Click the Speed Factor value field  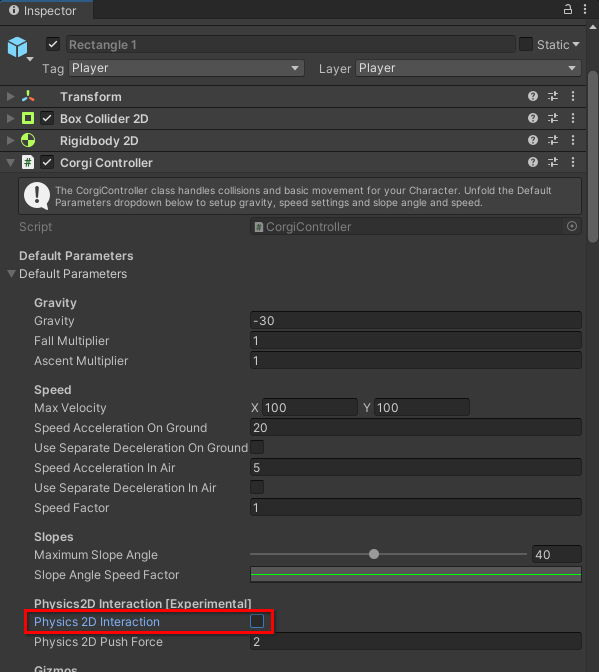[x=416, y=507]
